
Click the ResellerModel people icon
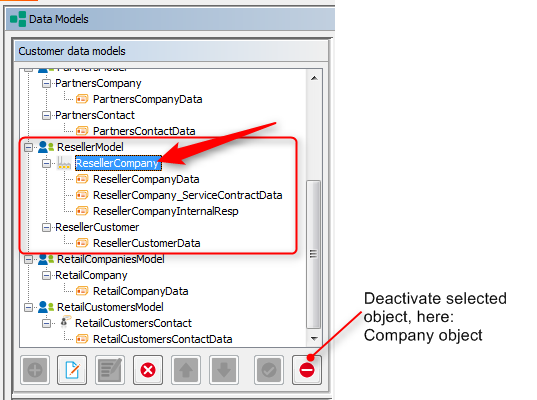pos(46,147)
